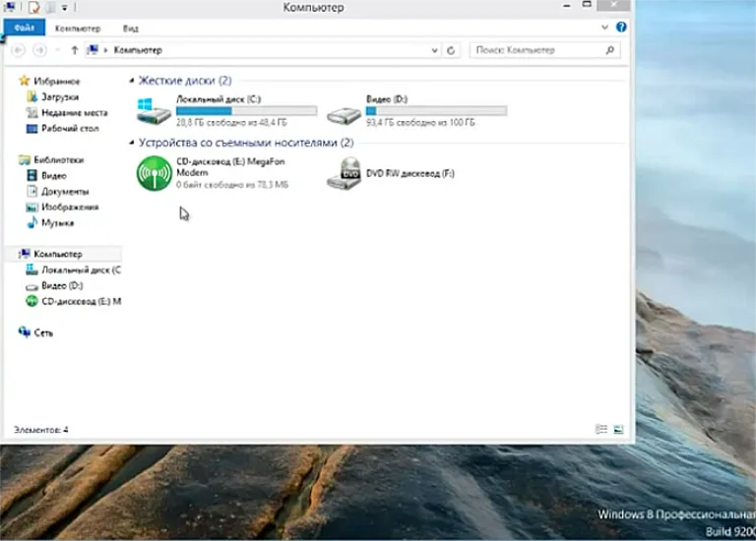Minimize the Компьютер window
This screenshot has height=541, width=756.
(x=567, y=6)
